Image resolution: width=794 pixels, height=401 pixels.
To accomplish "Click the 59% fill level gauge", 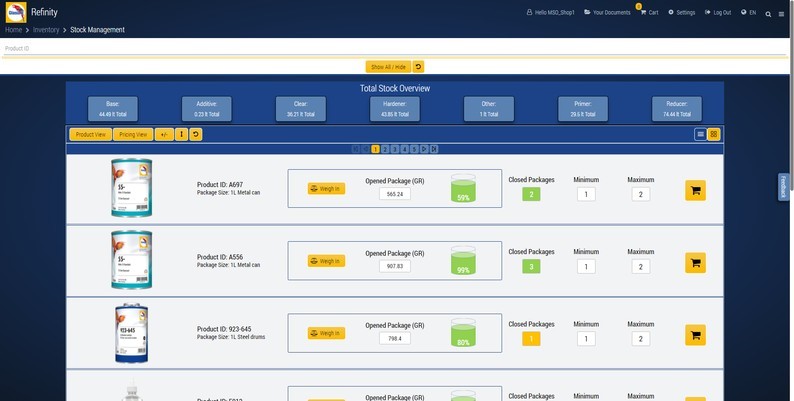I will click(463, 188).
